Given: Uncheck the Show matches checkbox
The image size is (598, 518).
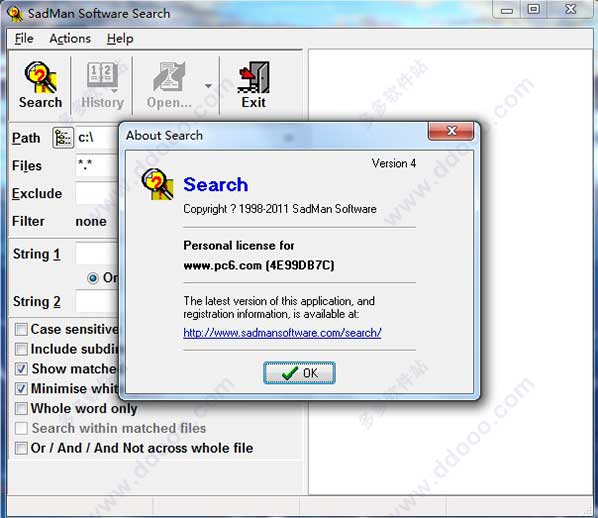Looking at the screenshot, I should coord(21,369).
